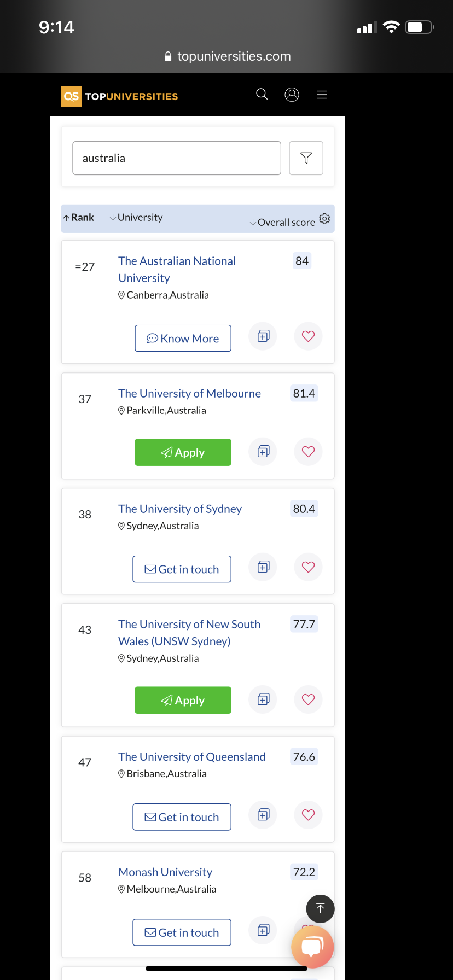Click Apply for University of Melbourne
The image size is (453, 980).
click(183, 452)
